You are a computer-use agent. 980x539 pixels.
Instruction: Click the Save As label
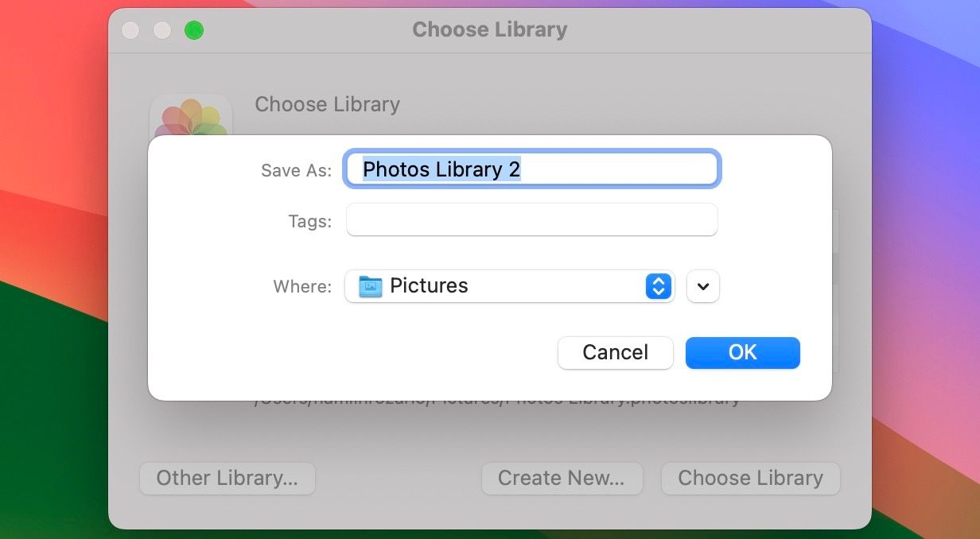(295, 169)
